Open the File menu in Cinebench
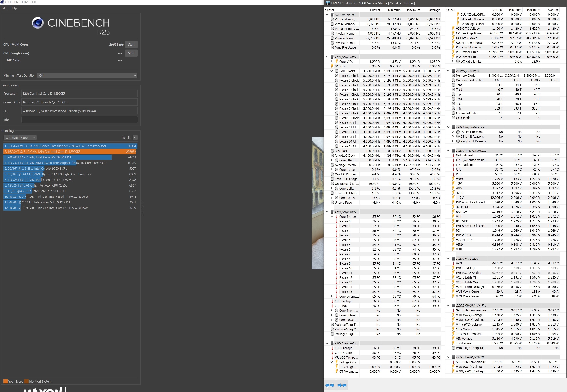The width and height of the screenshot is (567, 392). coord(4,8)
